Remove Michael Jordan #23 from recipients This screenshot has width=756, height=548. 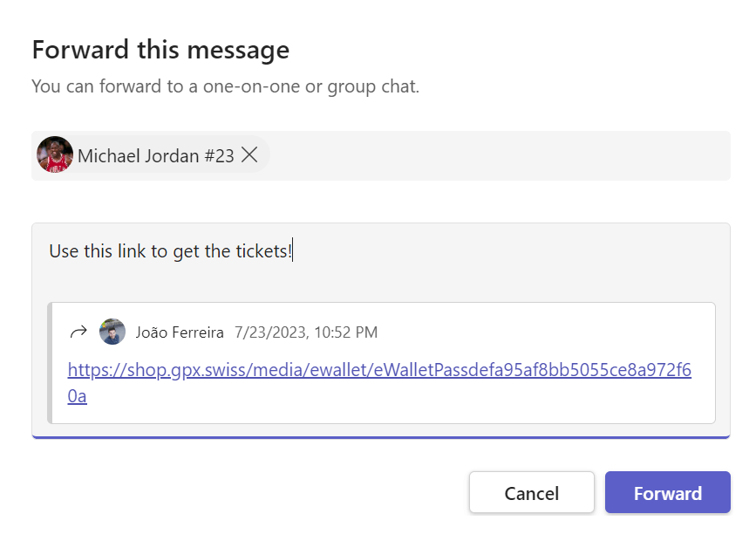(249, 154)
